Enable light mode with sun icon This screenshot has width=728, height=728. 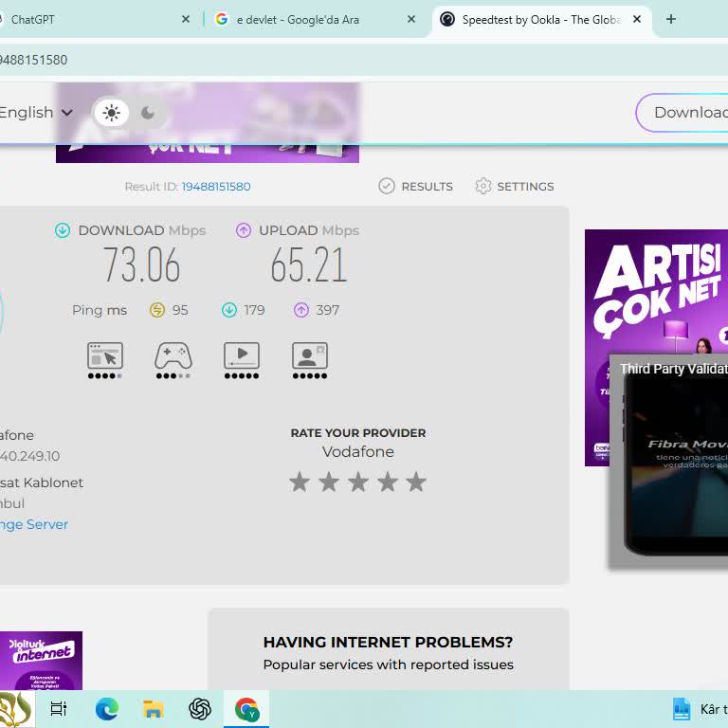pos(112,113)
